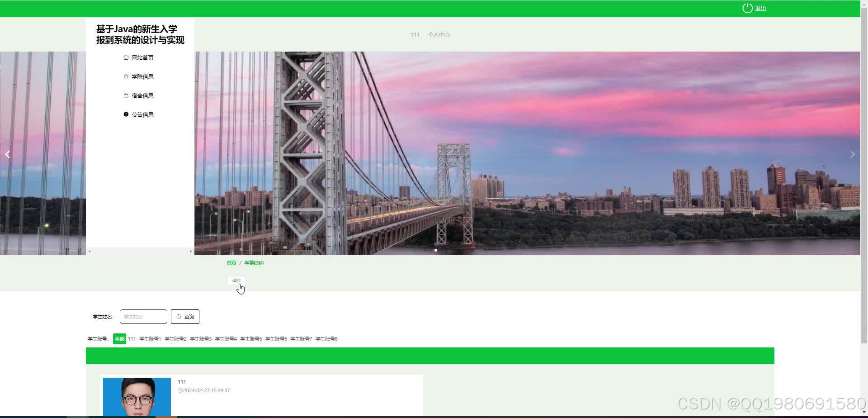The image size is (868, 418).
Task: Click the 返回 back button
Action: tap(236, 280)
